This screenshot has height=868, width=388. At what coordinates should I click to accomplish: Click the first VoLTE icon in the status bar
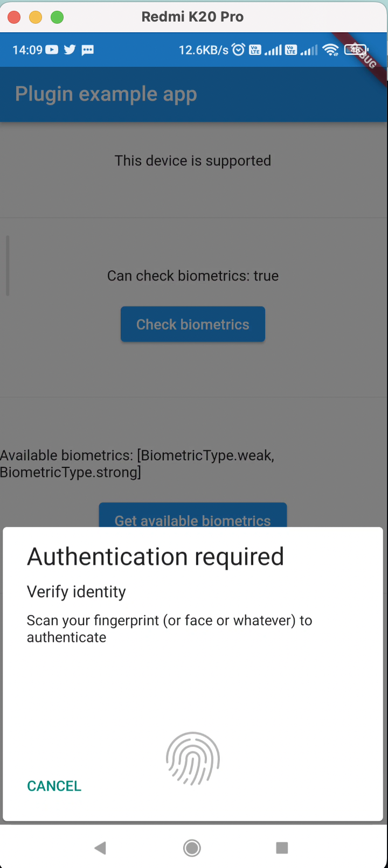255,50
